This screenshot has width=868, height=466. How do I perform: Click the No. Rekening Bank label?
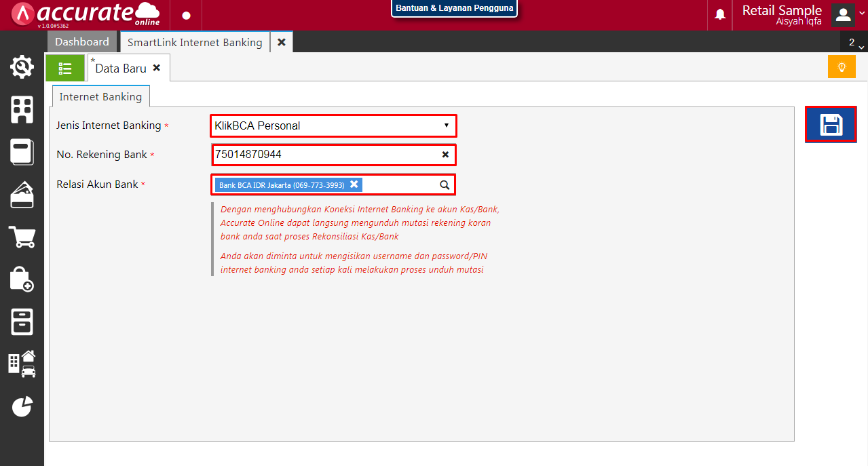click(x=102, y=155)
